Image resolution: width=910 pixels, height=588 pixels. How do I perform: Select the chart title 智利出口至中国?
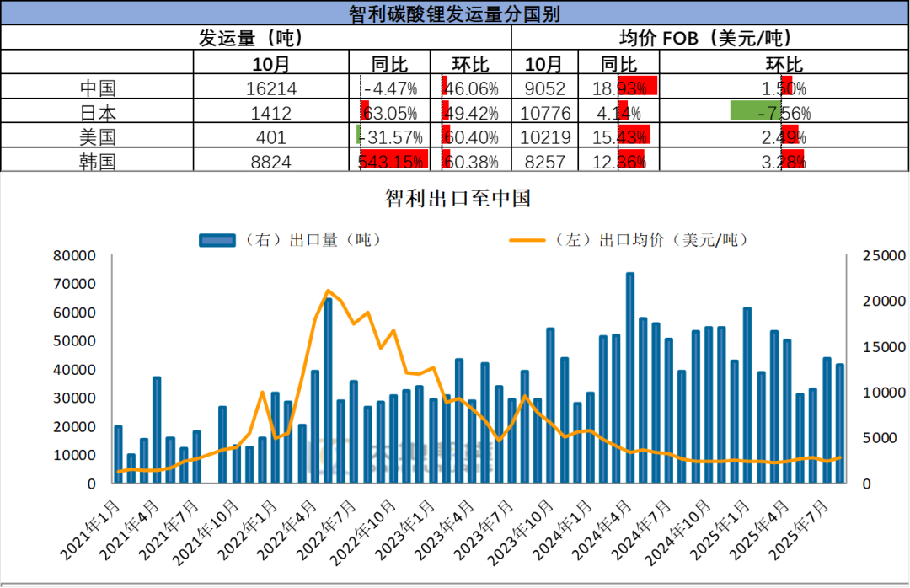[x=458, y=198]
